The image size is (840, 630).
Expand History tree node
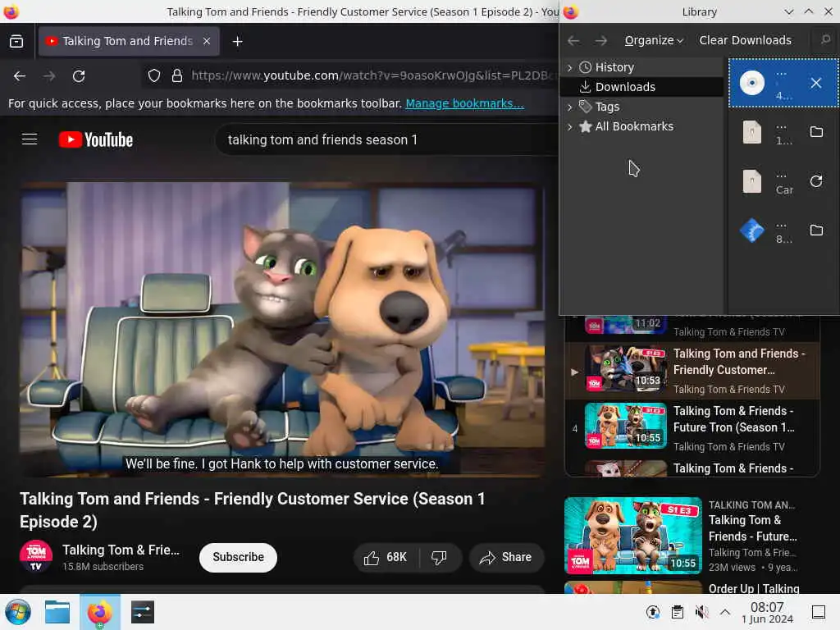(569, 67)
